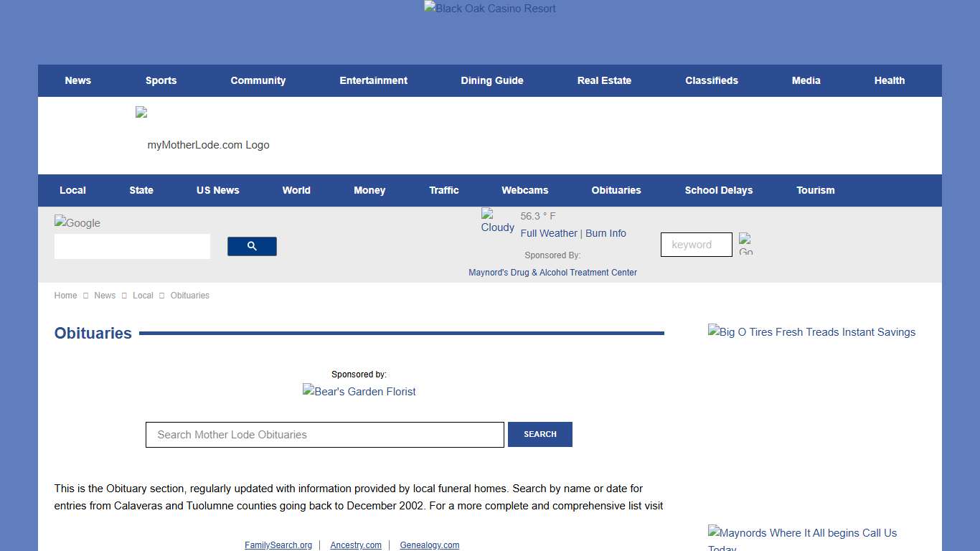Click the Go icon beside keyword field
Image resolution: width=980 pixels, height=551 pixels.
click(745, 244)
